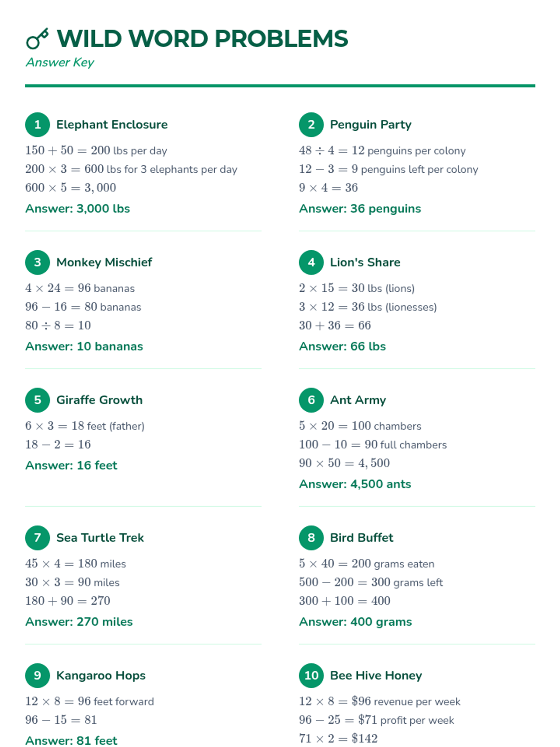Select the Bee Hive Honey heading
560x747 pixels.
tap(376, 676)
